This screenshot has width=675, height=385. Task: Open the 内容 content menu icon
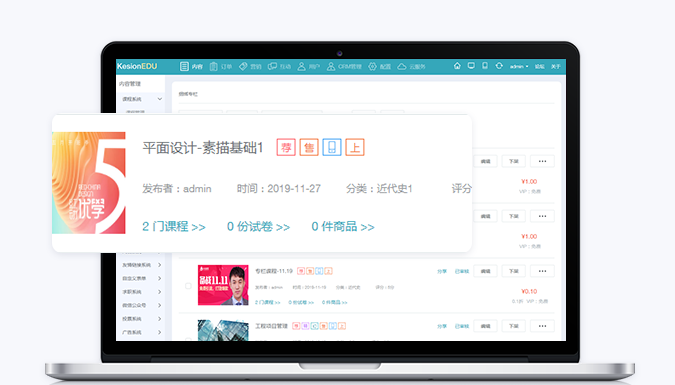pos(184,66)
